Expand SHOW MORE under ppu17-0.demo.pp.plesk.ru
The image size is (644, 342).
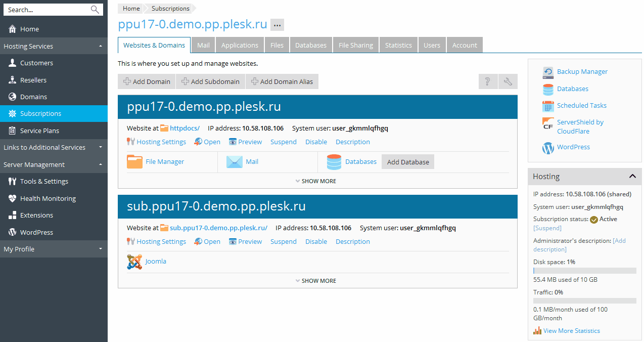pyautogui.click(x=317, y=181)
